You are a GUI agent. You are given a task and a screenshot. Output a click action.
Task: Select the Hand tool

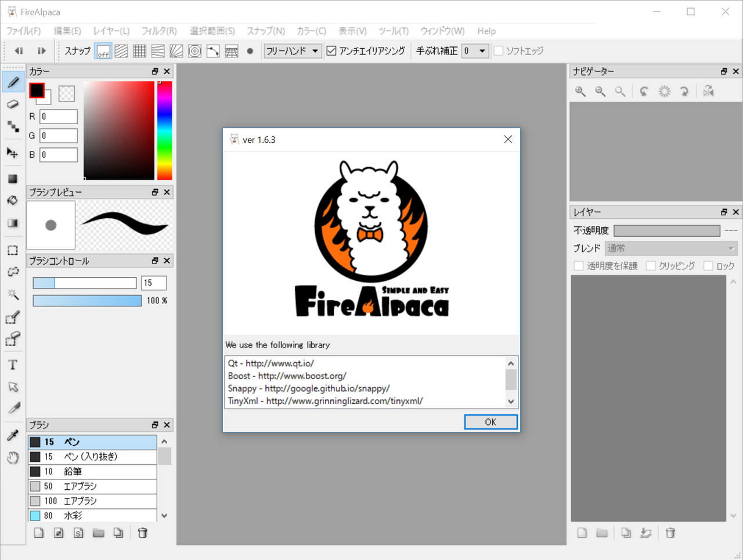[13, 458]
